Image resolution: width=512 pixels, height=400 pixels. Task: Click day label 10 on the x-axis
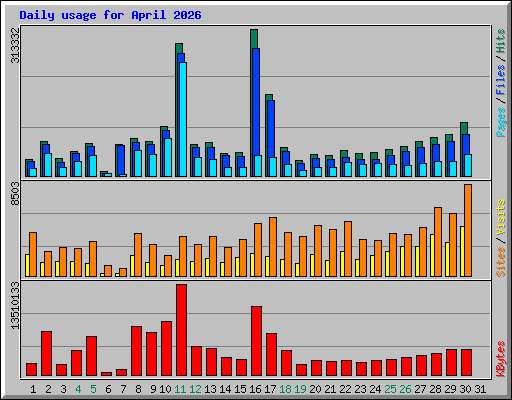(x=165, y=389)
